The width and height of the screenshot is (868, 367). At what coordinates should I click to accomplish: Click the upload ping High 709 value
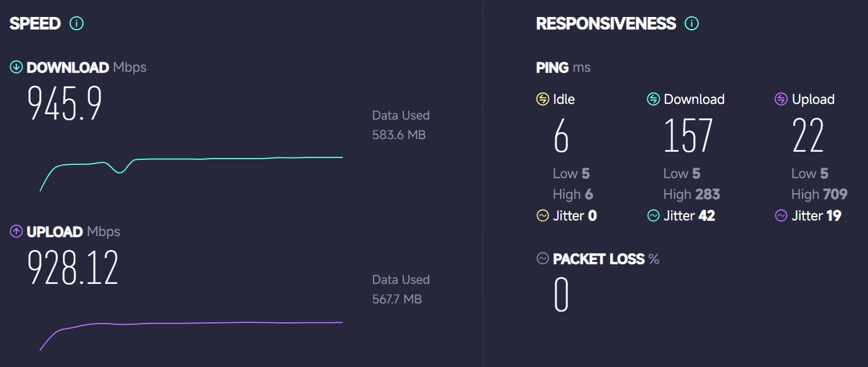click(x=835, y=195)
